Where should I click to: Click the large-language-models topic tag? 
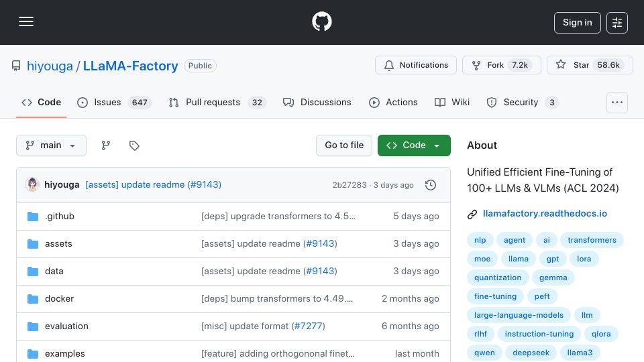(x=519, y=315)
